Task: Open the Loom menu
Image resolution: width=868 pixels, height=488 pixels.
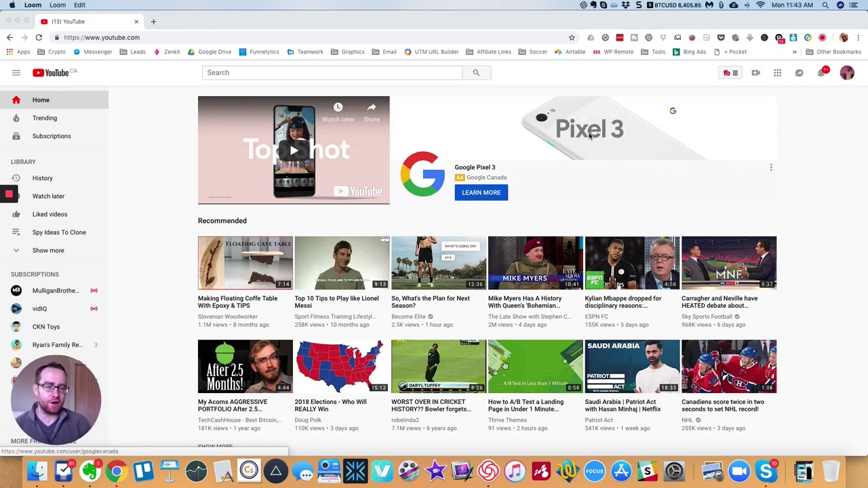Action: 58,5
